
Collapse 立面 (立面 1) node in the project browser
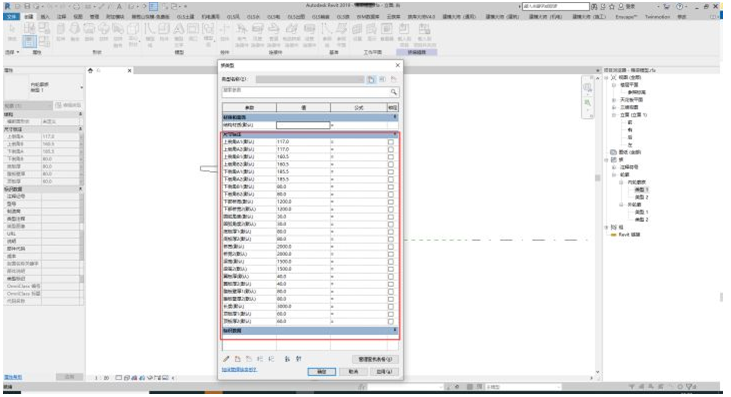pyautogui.click(x=614, y=115)
